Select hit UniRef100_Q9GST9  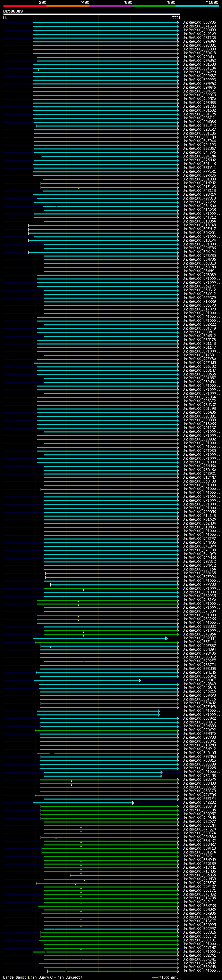[x=199, y=806]
